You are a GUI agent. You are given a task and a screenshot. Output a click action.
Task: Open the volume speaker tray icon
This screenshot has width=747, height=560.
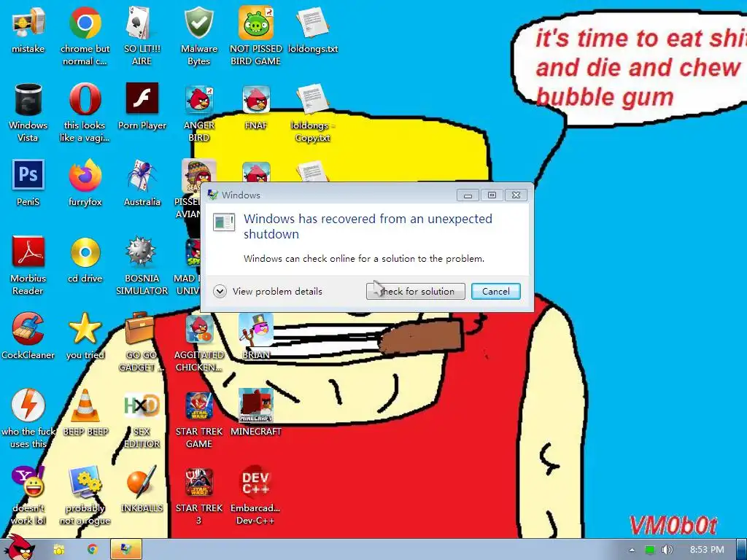point(667,550)
